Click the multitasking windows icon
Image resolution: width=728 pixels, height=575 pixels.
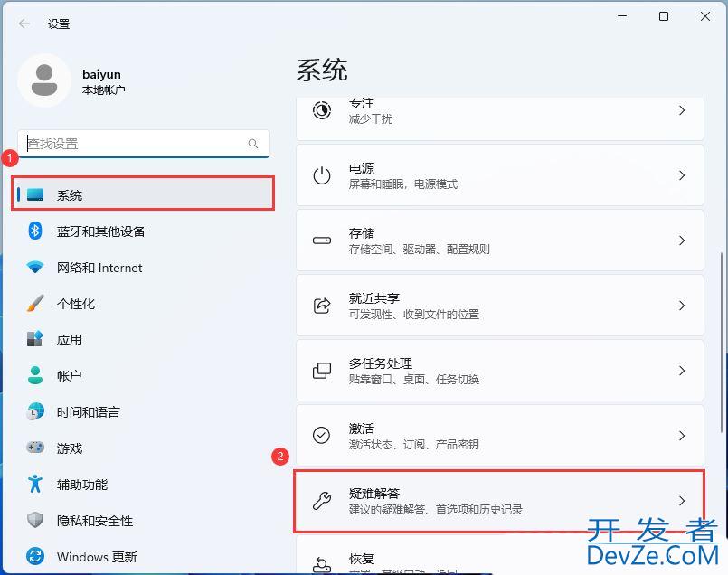click(322, 371)
